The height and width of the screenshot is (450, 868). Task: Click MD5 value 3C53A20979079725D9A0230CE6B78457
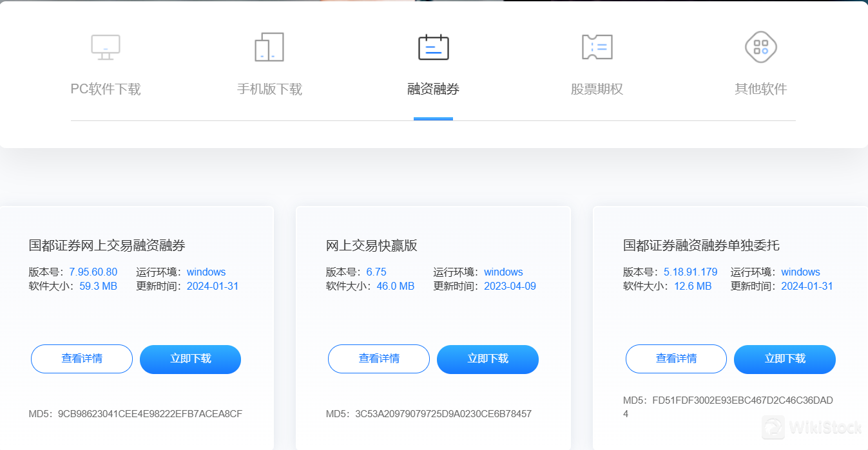[x=443, y=413]
